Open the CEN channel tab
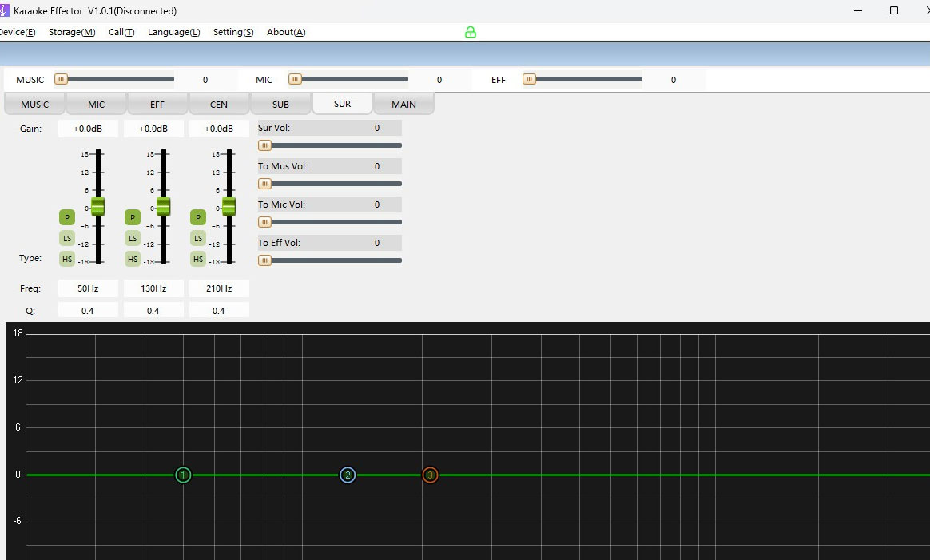Viewport: 930px width, 560px height. pyautogui.click(x=219, y=105)
